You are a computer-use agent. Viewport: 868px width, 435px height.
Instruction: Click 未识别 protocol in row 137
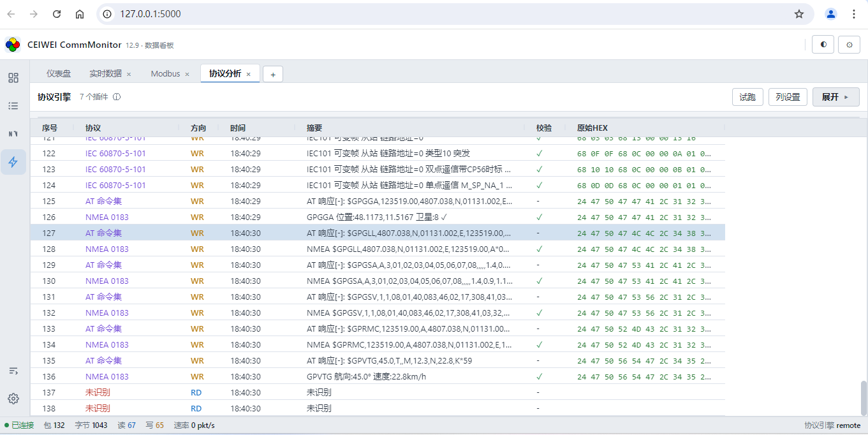98,392
